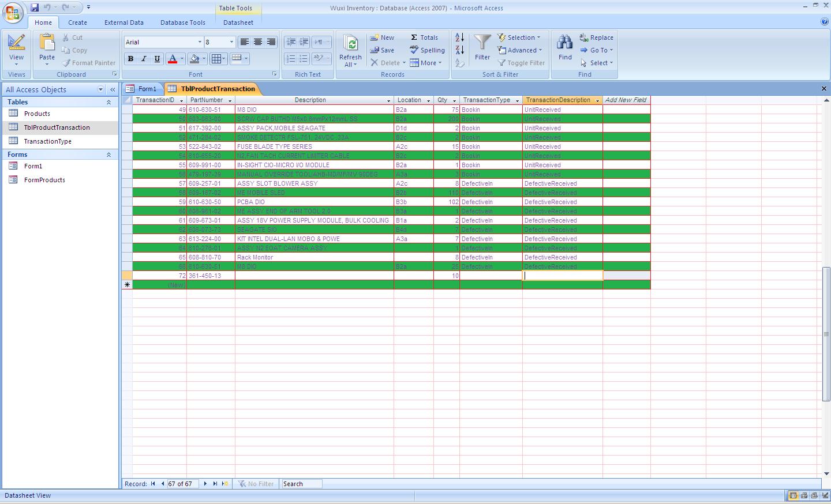
Task: Run Spelling check
Action: pos(427,50)
